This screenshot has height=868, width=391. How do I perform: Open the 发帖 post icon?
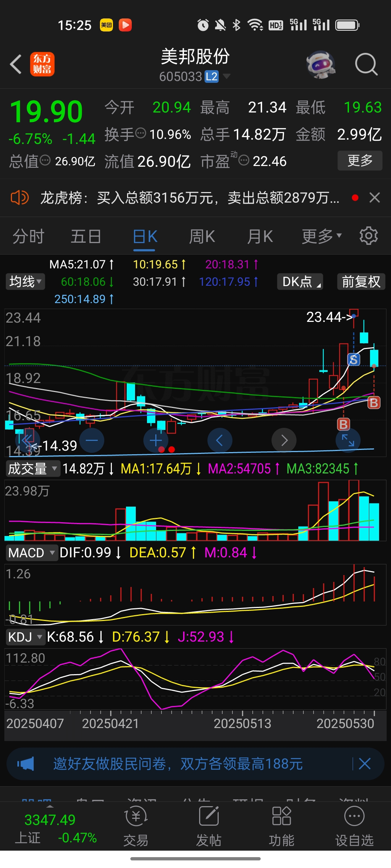coord(209,827)
